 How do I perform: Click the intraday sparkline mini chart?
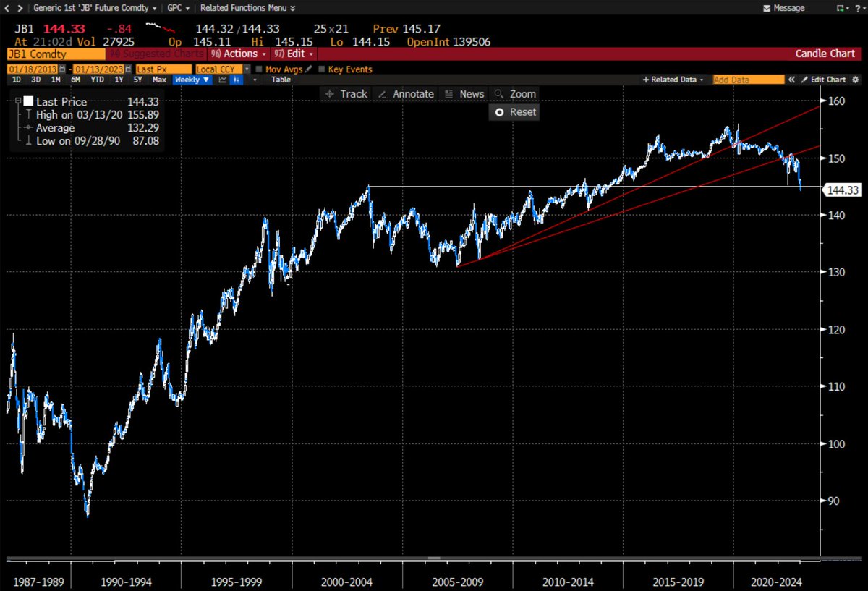point(161,28)
